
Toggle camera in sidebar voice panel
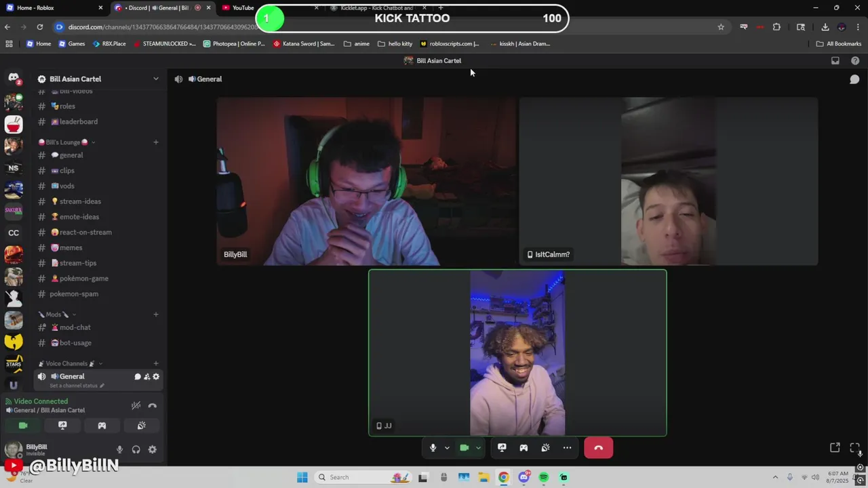click(23, 426)
